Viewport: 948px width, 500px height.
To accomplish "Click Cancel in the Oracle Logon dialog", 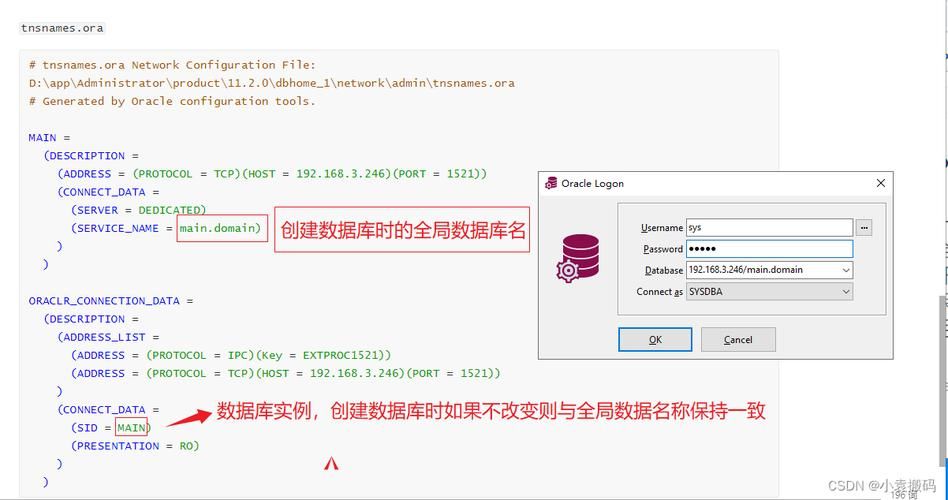I will click(738, 339).
